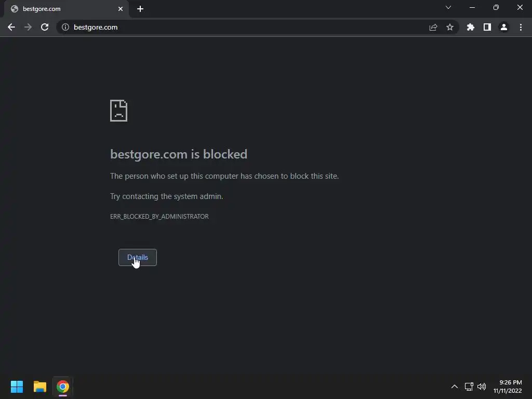Click the Chrome taskbar icon
The height and width of the screenshot is (399, 532).
point(63,387)
